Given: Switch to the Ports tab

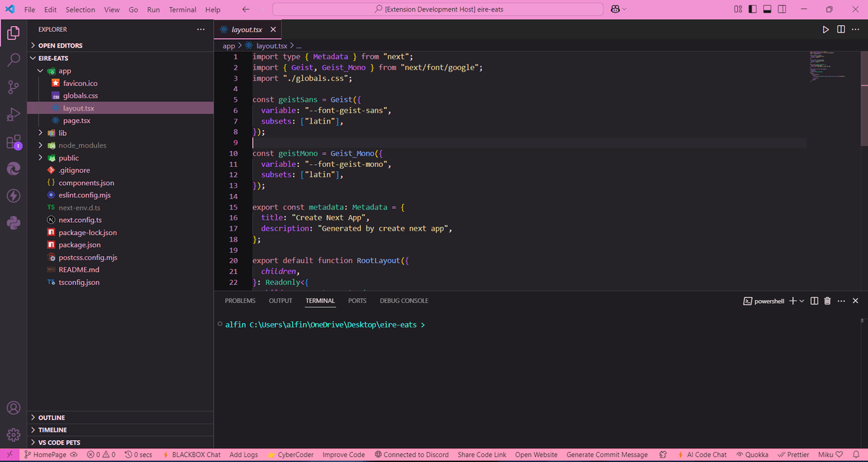Looking at the screenshot, I should tap(357, 301).
